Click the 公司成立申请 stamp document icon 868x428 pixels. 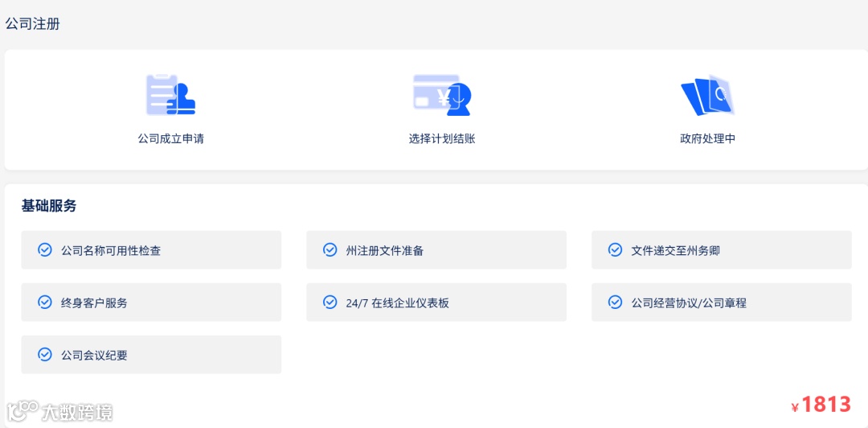click(x=170, y=94)
